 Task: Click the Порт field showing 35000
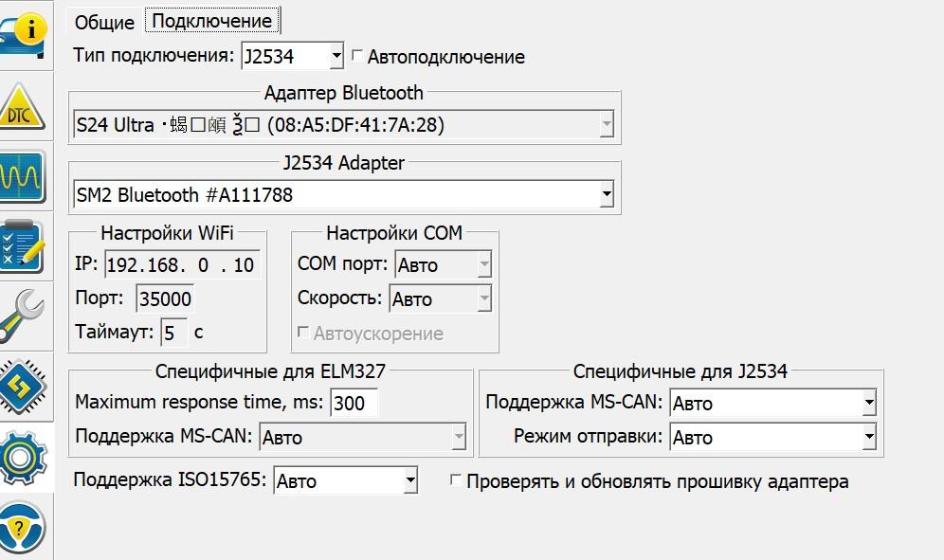pyautogui.click(x=165, y=299)
